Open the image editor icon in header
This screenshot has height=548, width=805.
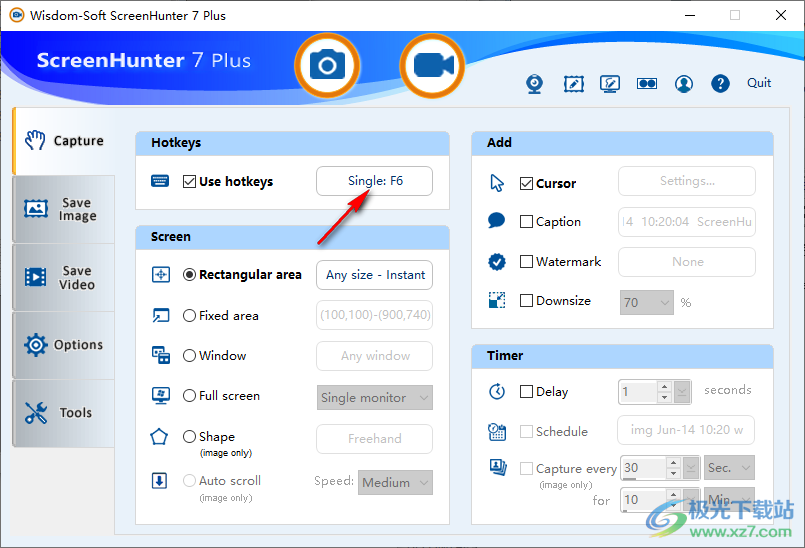click(x=573, y=84)
